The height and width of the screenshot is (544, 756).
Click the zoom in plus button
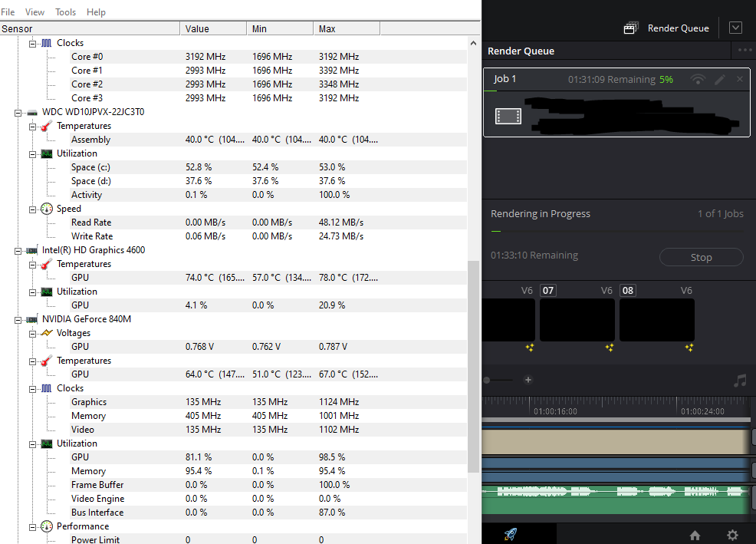pos(528,380)
